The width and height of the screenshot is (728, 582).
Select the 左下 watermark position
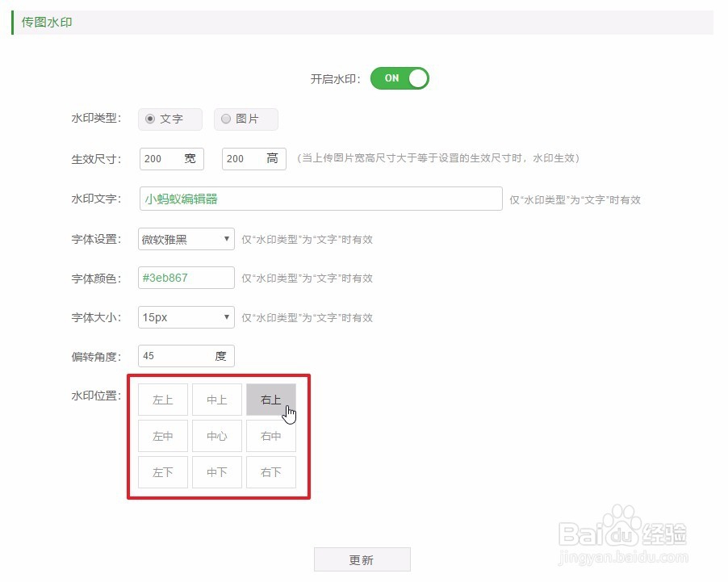point(162,472)
